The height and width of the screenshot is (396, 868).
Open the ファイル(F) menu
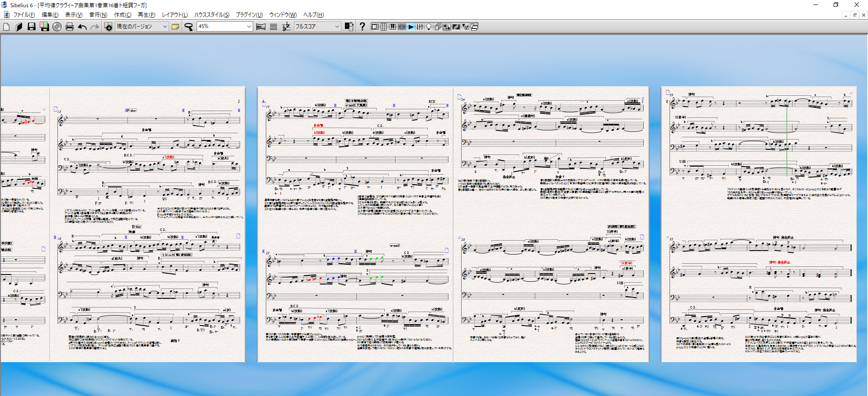tap(24, 15)
